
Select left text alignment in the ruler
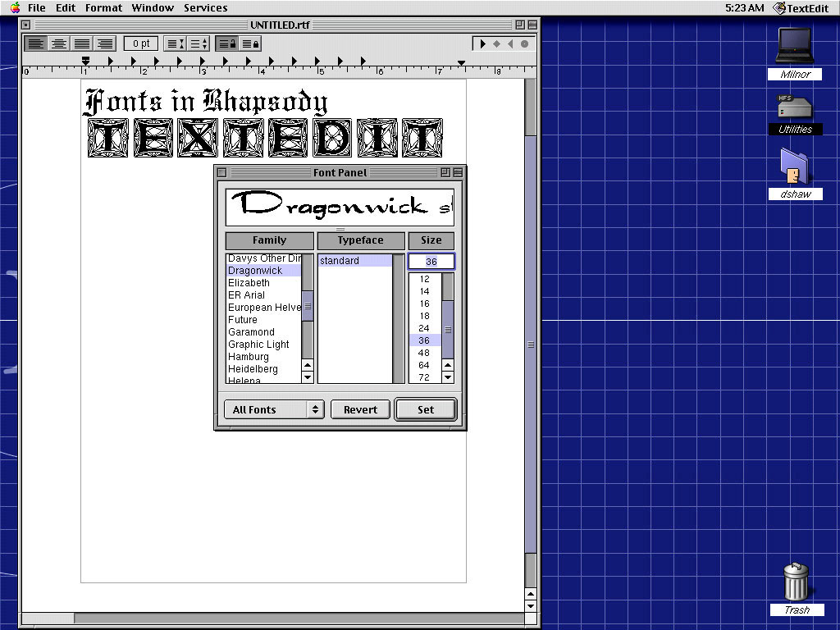click(36, 44)
